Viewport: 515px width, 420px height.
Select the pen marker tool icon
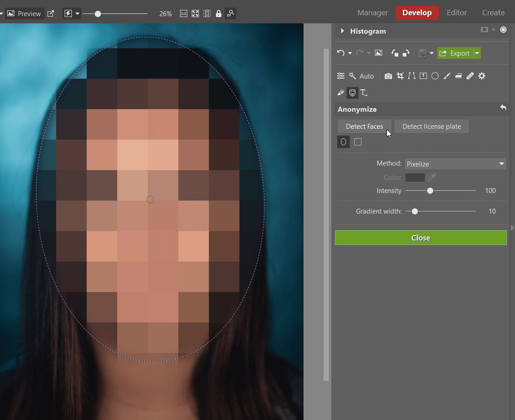(341, 93)
